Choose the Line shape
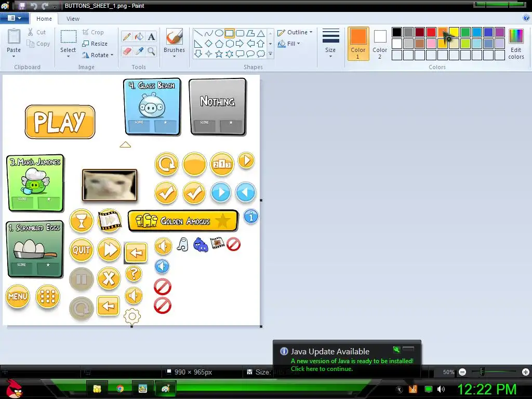 click(x=198, y=33)
